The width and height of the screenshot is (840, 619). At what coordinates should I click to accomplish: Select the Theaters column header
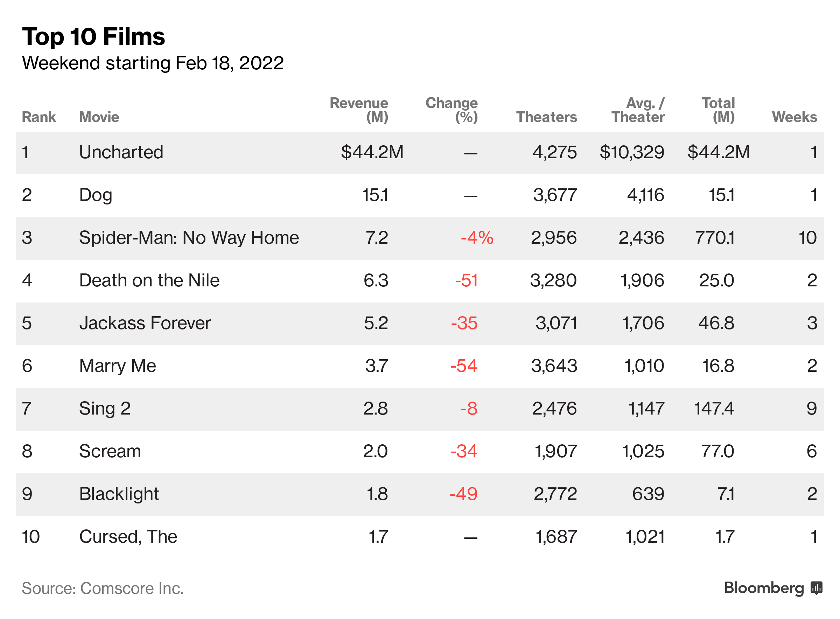pos(546,117)
